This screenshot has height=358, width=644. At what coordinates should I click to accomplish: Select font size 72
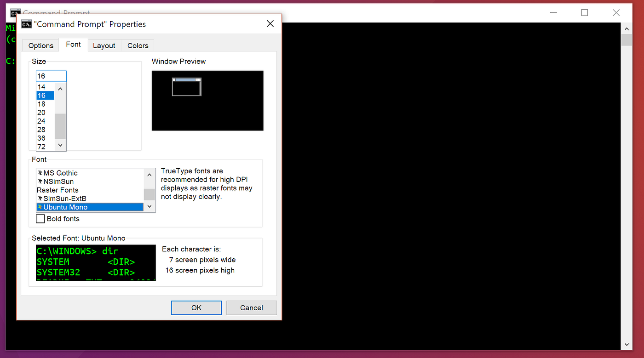[41, 147]
